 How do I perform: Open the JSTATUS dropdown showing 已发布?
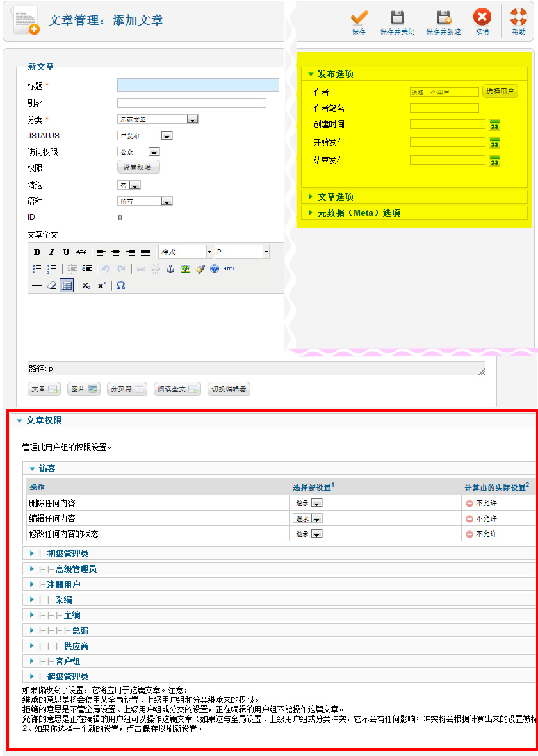pos(145,136)
